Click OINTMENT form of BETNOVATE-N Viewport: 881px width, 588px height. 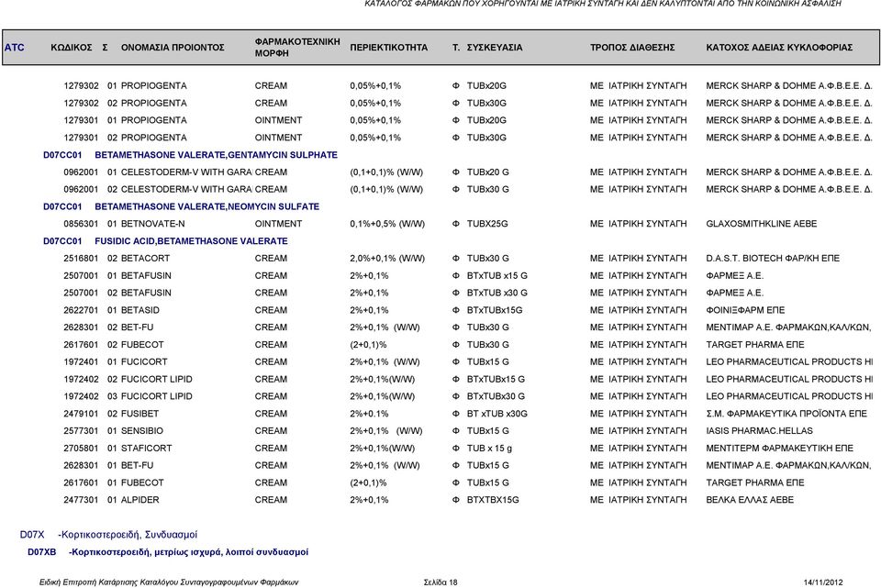[x=278, y=224]
